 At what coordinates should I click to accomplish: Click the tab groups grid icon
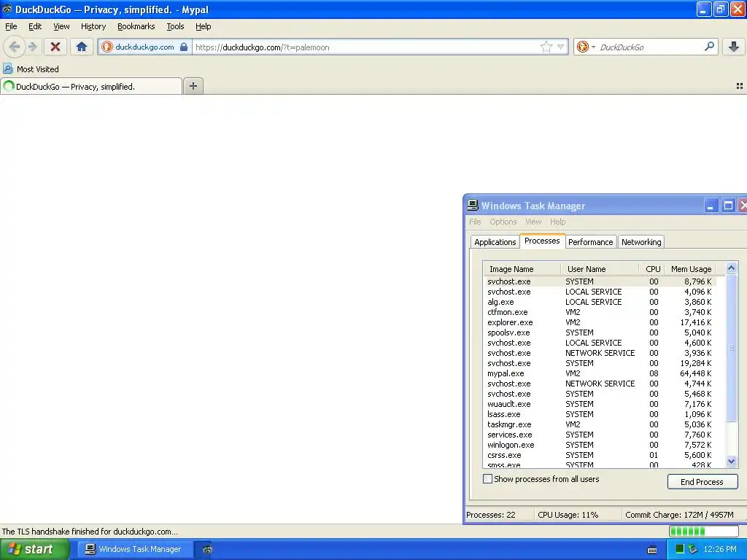tap(740, 86)
